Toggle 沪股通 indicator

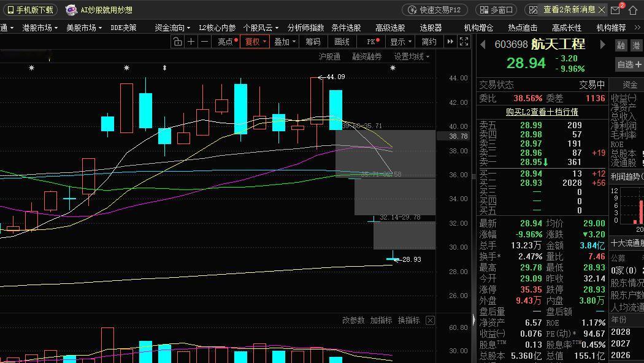coord(329,56)
